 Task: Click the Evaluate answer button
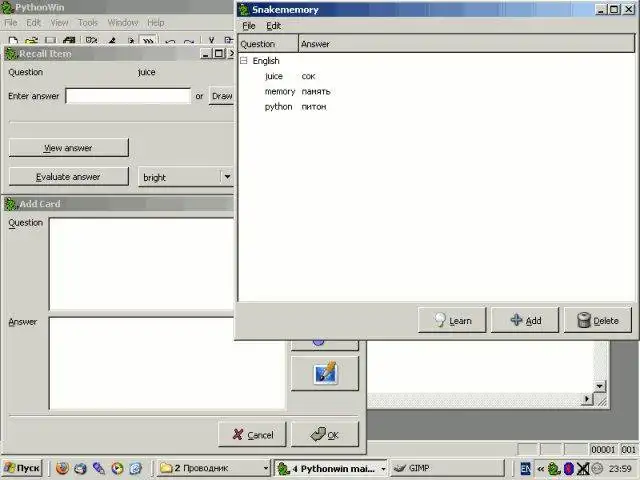click(x=69, y=177)
